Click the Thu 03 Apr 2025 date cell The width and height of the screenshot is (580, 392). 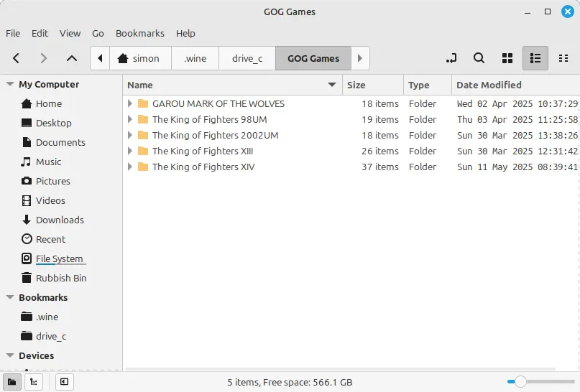coord(517,120)
